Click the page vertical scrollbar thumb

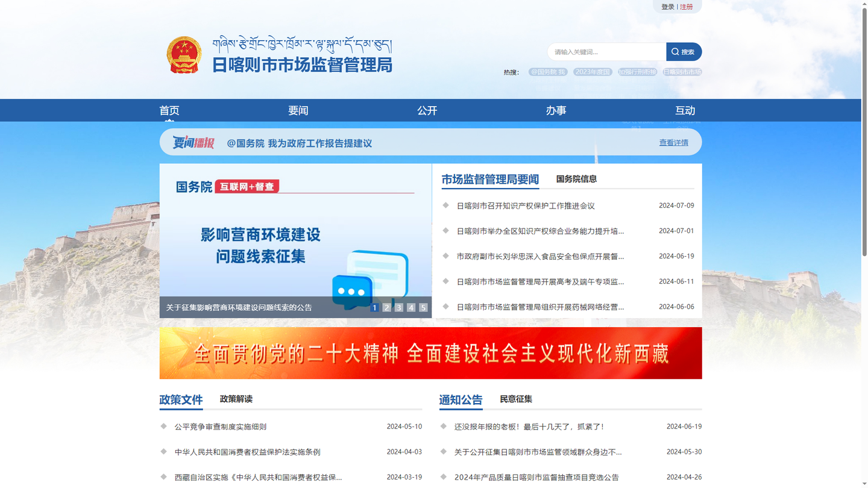pos(864,133)
